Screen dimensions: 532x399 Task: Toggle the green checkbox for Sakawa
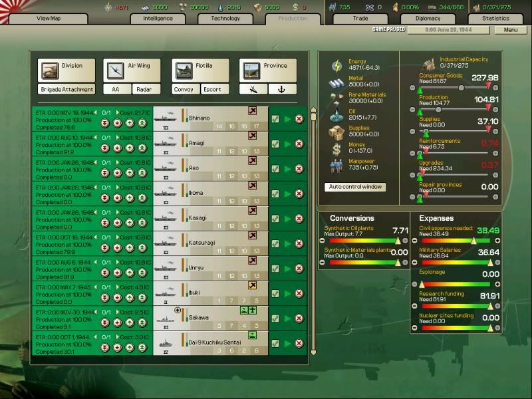coord(275,319)
